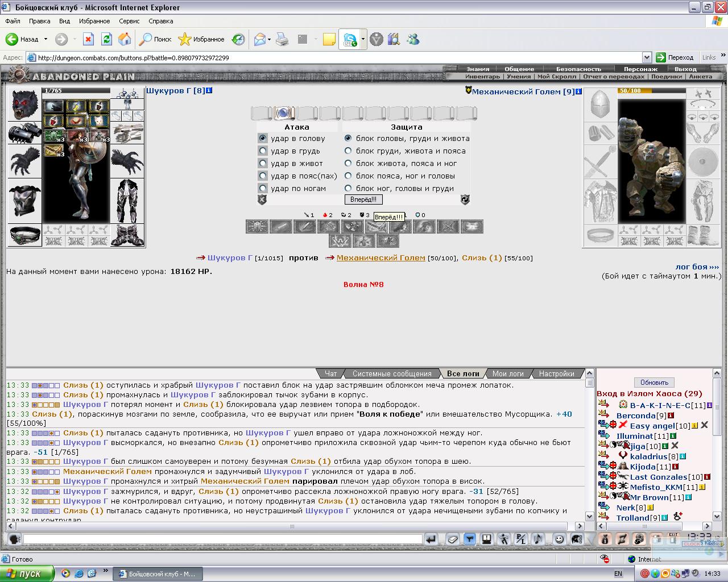The image size is (728, 582).
Task: Select attack option удар в грудь
Action: point(262,151)
